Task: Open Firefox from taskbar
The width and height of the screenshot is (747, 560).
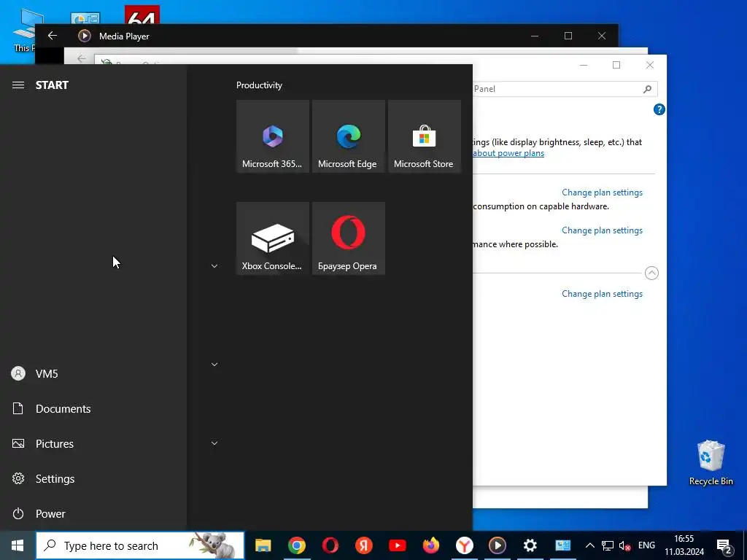Action: [x=430, y=545]
